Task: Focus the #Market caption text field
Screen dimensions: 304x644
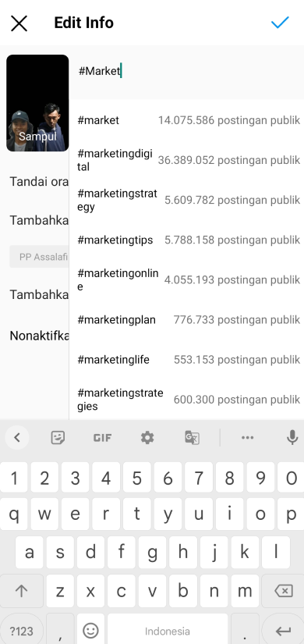Action: coord(186,72)
